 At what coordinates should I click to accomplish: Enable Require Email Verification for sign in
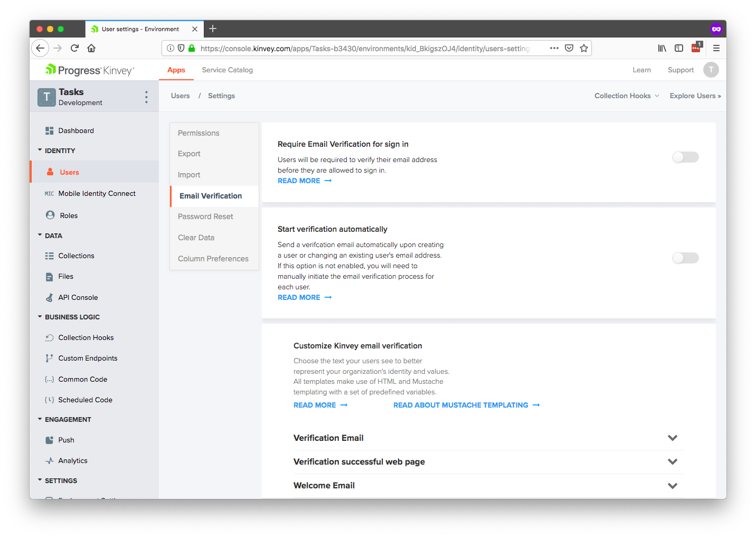coord(685,157)
